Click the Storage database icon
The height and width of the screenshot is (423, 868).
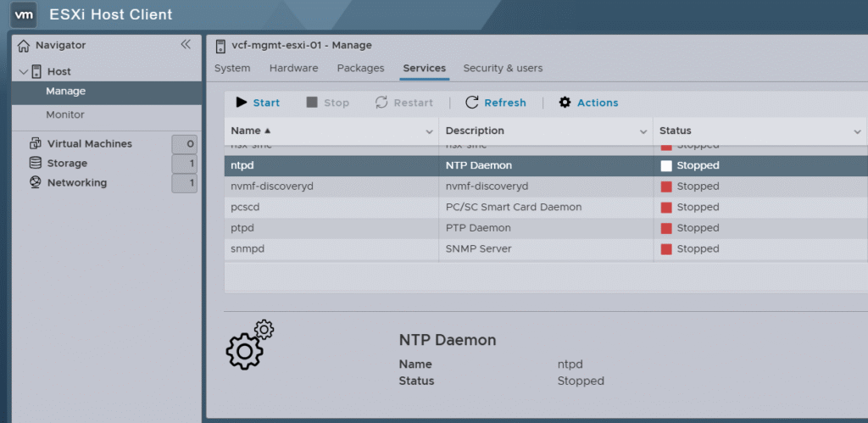(x=36, y=163)
